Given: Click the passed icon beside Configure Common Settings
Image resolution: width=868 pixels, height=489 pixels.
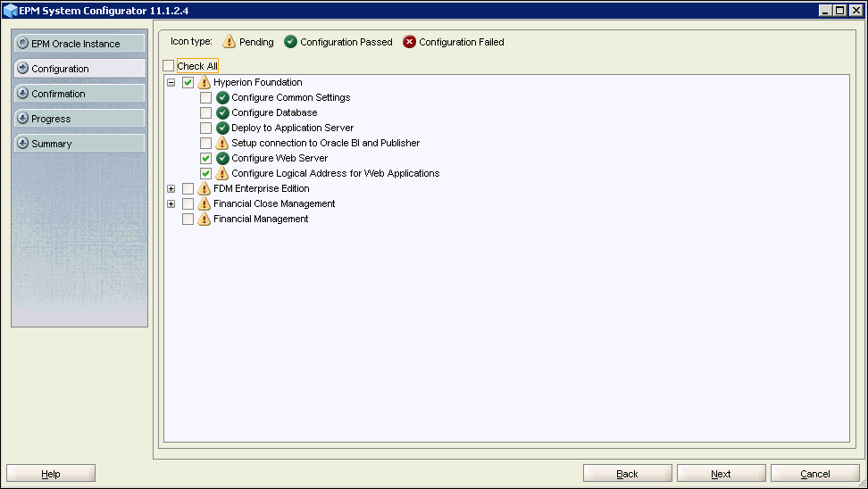Looking at the screenshot, I should [x=222, y=97].
